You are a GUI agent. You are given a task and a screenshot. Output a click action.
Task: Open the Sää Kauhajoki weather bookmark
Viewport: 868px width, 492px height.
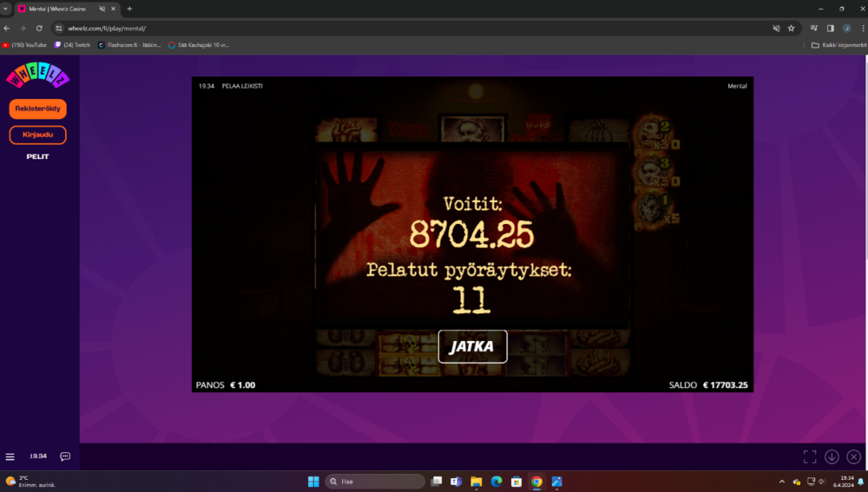pyautogui.click(x=199, y=45)
